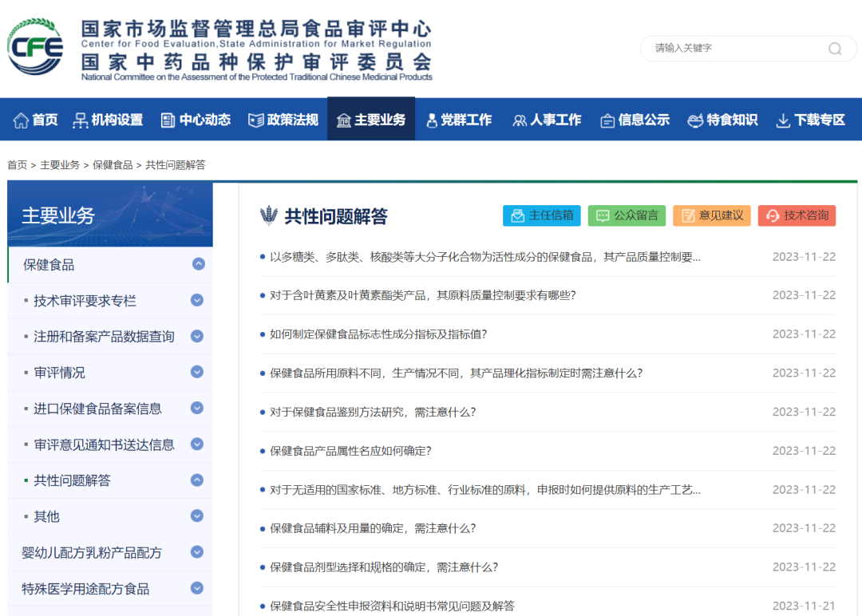Open article 保健食品安全性申报资料和说明书常见问题
862x616 pixels.
pos(392,606)
